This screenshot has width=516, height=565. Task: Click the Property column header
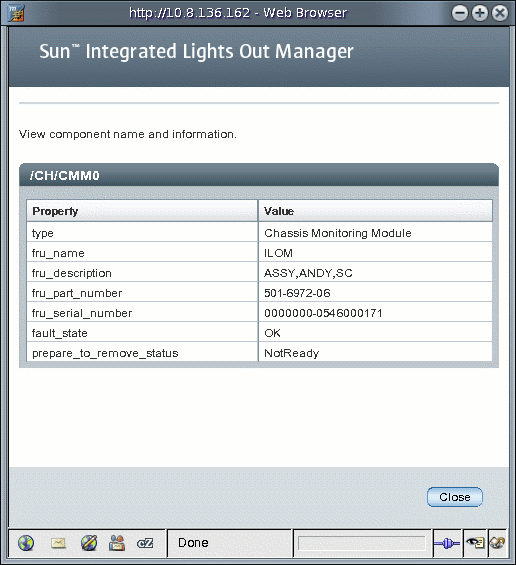[x=142, y=211]
